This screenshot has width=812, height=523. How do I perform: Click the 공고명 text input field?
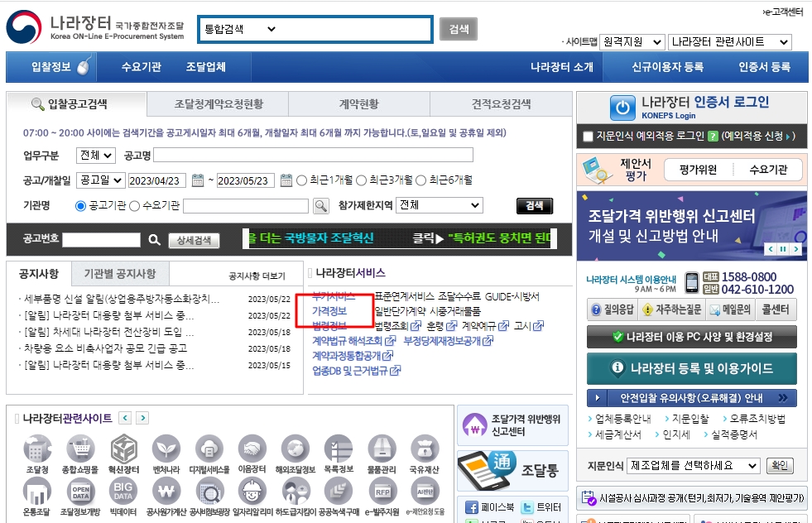click(x=313, y=155)
